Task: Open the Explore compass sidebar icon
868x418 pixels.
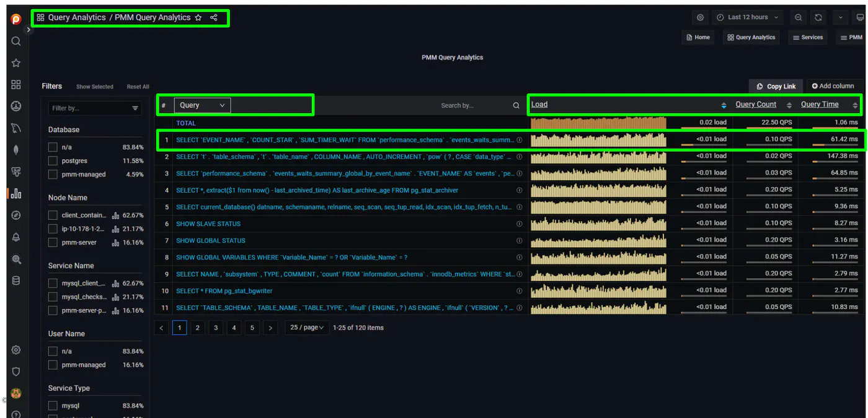Action: tap(16, 216)
